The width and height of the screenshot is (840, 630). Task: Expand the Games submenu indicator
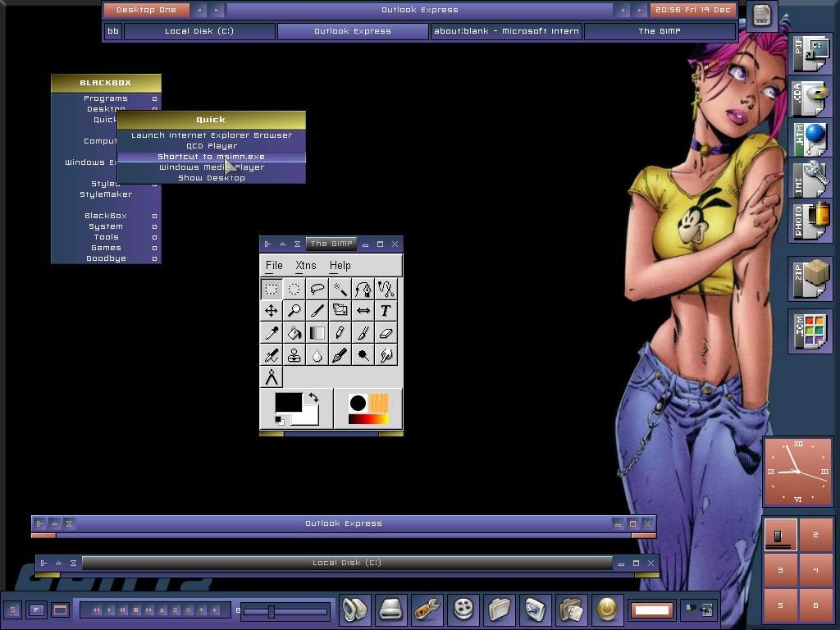[x=154, y=248]
